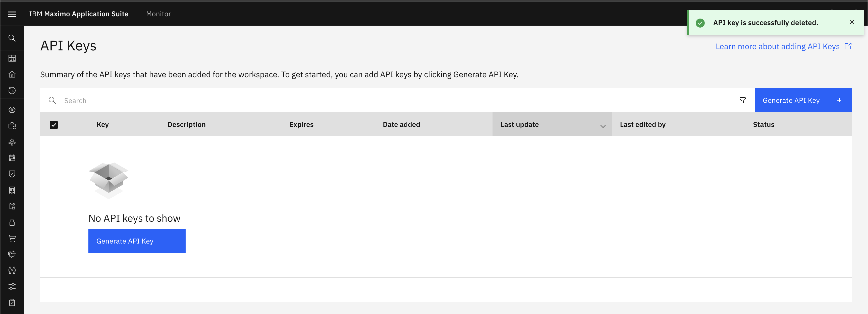Image resolution: width=868 pixels, height=314 pixels.
Task: Open the padlock sidebar icon
Action: pyautogui.click(x=12, y=222)
